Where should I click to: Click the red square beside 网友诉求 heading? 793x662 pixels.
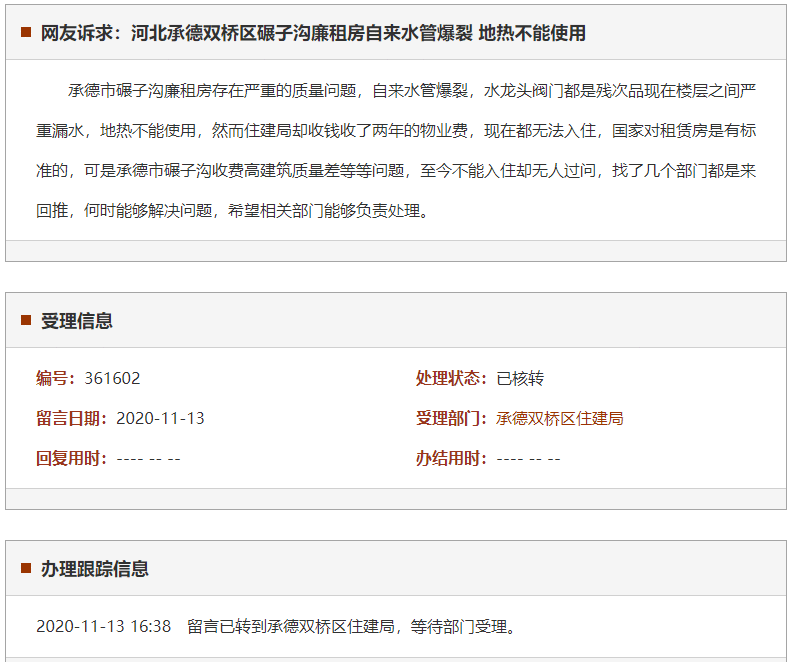[x=26, y=33]
